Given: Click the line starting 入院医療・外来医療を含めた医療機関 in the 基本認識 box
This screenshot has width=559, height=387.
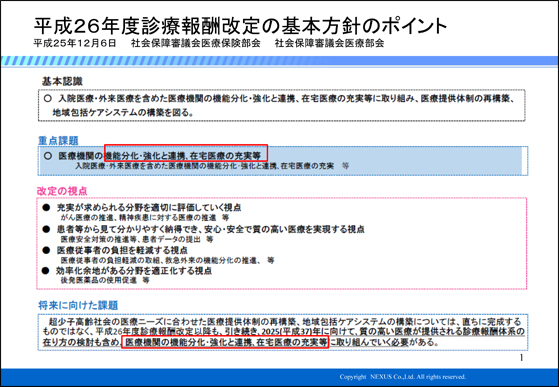Looking at the screenshot, I should click(x=279, y=98).
